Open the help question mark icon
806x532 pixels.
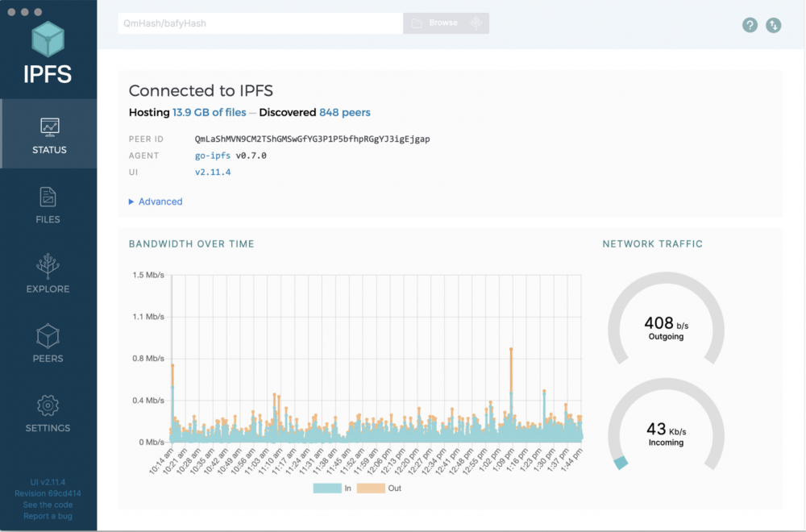(x=750, y=25)
